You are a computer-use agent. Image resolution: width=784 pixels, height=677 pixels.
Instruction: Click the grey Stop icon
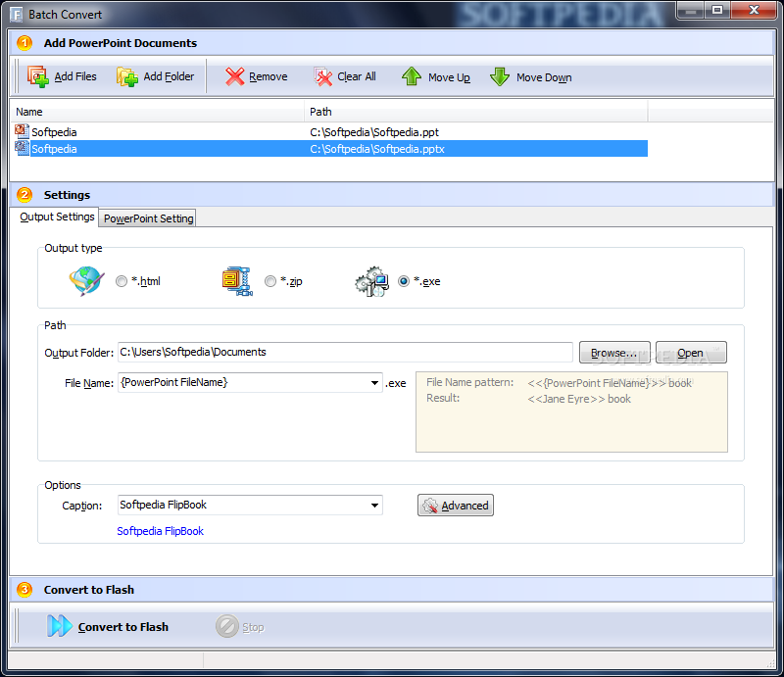pos(227,626)
